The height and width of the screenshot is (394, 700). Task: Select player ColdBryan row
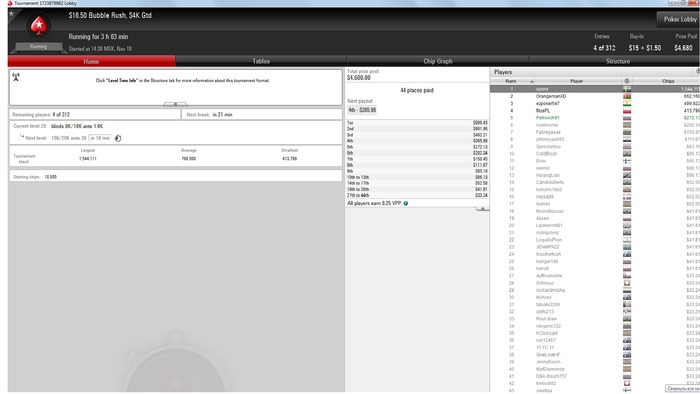coord(595,153)
